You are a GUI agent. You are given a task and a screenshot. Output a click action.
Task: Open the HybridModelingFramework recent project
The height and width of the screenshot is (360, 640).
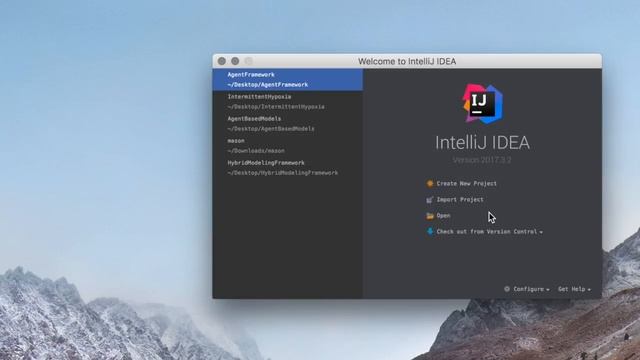point(287,168)
